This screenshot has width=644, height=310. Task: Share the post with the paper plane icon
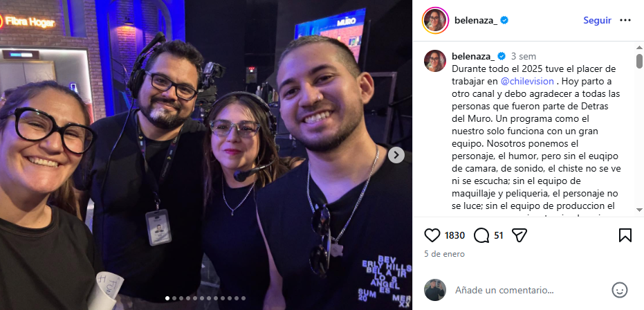click(519, 235)
